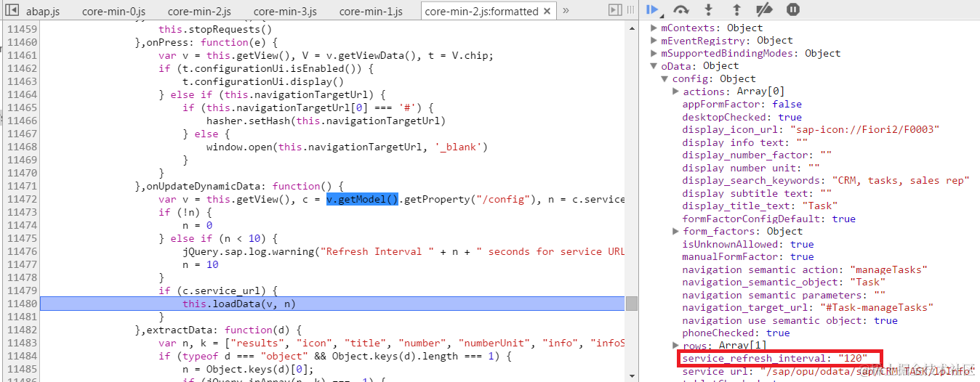Click window.open code statement
Viewport: 980px width, 382px height.
coord(347,147)
